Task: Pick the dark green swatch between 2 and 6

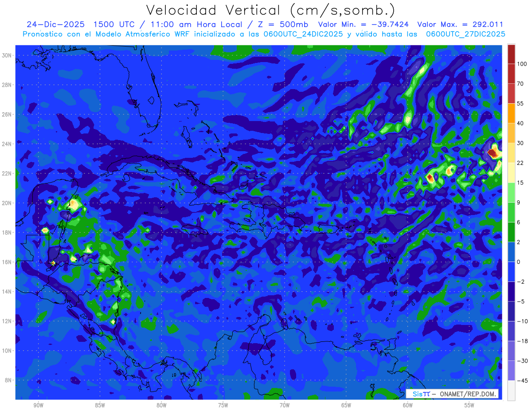Action: pos(511,232)
